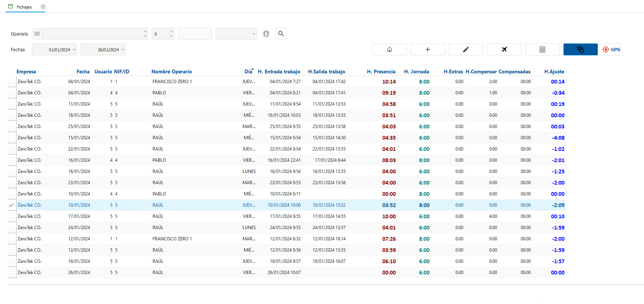Add a new record with plus button
Viewport: 644px width, 304px height.
pos(427,49)
